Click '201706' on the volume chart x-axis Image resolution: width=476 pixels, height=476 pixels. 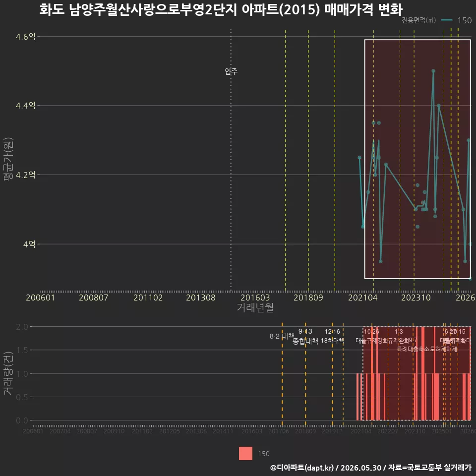(279, 431)
